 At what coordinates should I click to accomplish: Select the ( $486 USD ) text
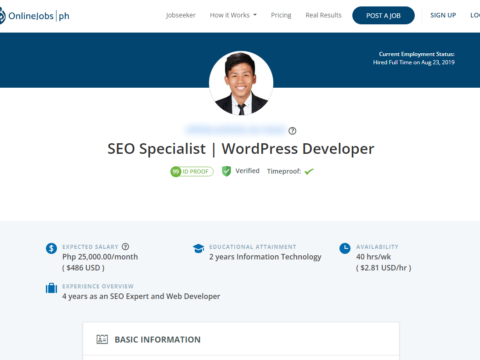click(83, 268)
